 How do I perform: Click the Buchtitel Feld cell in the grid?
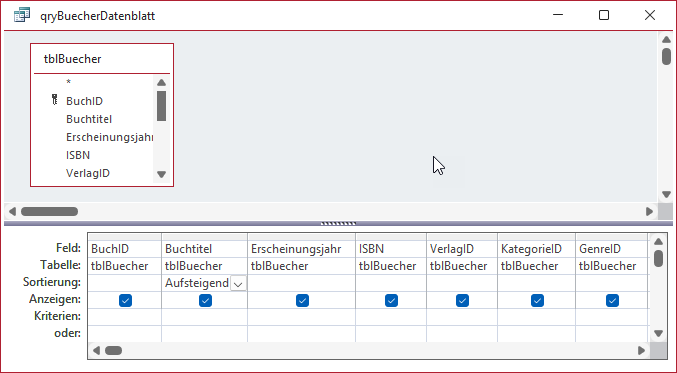pos(204,249)
